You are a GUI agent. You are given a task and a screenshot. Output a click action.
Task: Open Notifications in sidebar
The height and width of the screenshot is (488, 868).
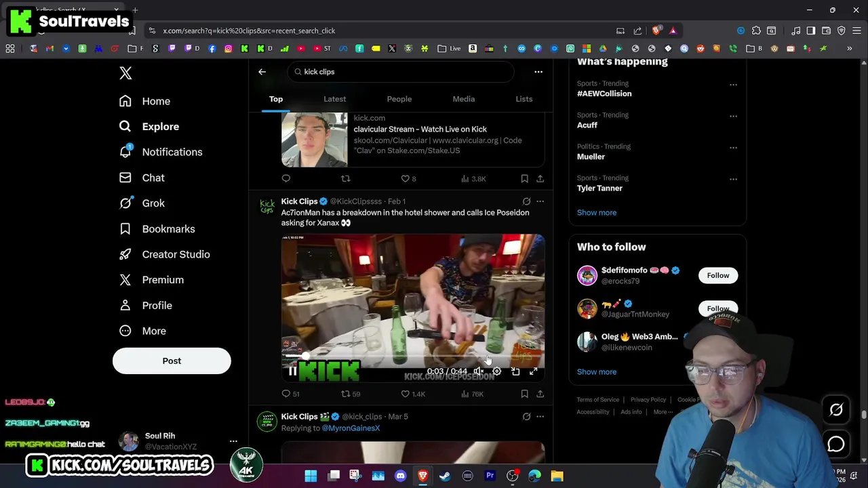[x=161, y=152]
